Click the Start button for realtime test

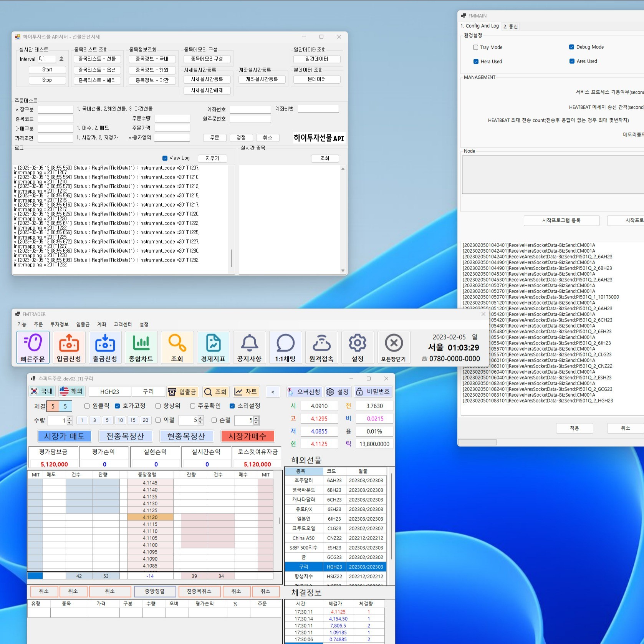[47, 70]
